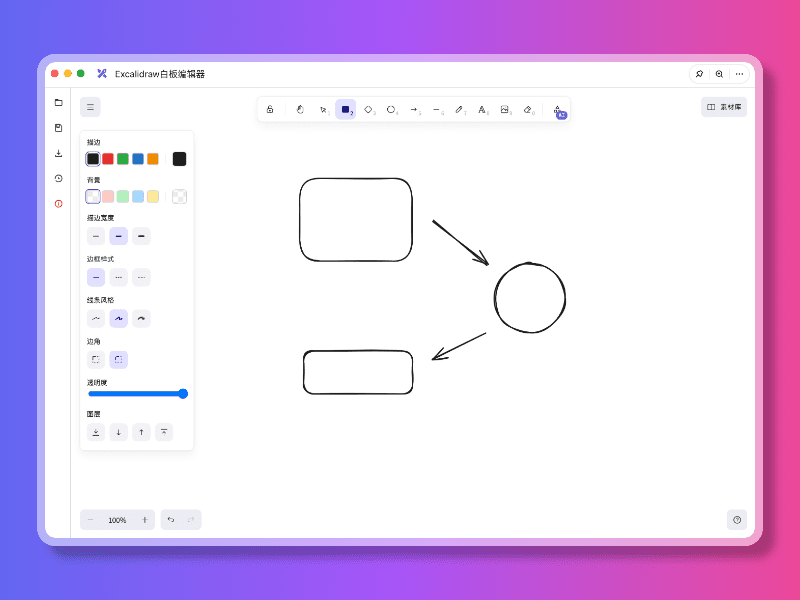Viewport: 800px width, 600px height.
Task: Select the Hand pan tool
Action: (300, 110)
